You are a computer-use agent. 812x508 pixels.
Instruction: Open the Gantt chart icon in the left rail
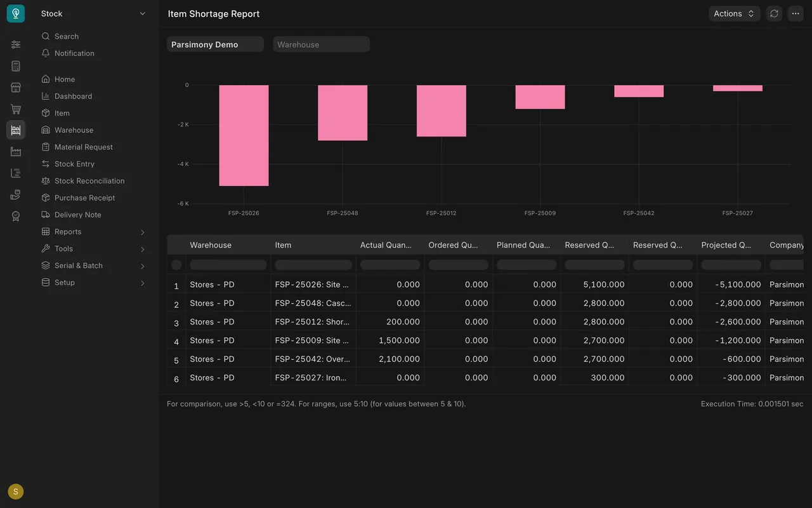coord(16,173)
